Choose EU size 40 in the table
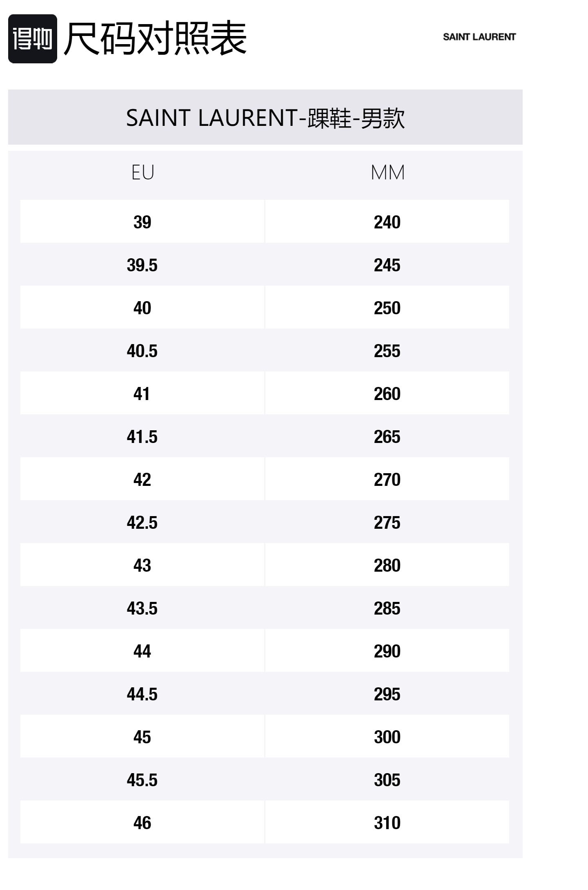Image resolution: width=588 pixels, height=890 pixels. (x=142, y=308)
